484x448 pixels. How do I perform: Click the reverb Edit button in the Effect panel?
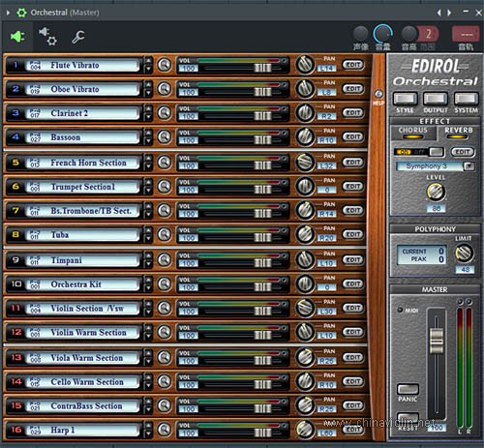(463, 152)
